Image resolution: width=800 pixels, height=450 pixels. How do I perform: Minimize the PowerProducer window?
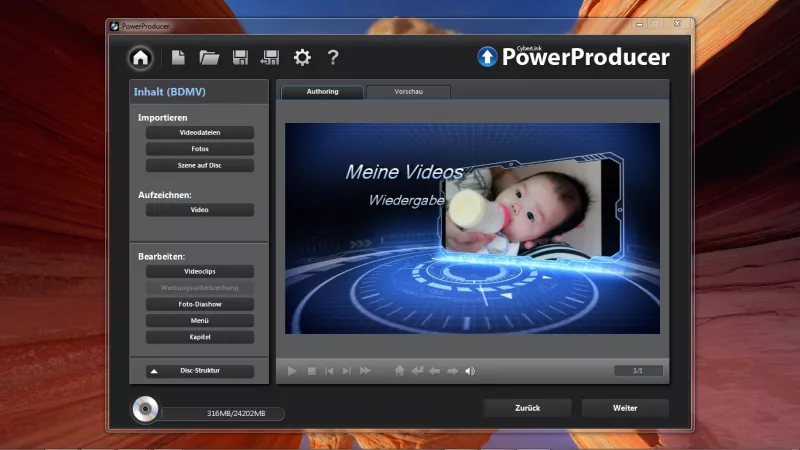tap(639, 24)
